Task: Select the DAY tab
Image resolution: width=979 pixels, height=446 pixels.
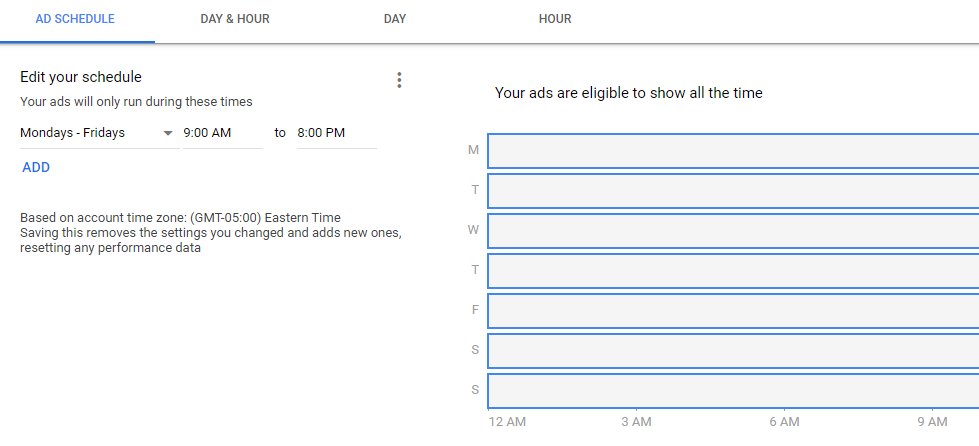Action: point(395,19)
